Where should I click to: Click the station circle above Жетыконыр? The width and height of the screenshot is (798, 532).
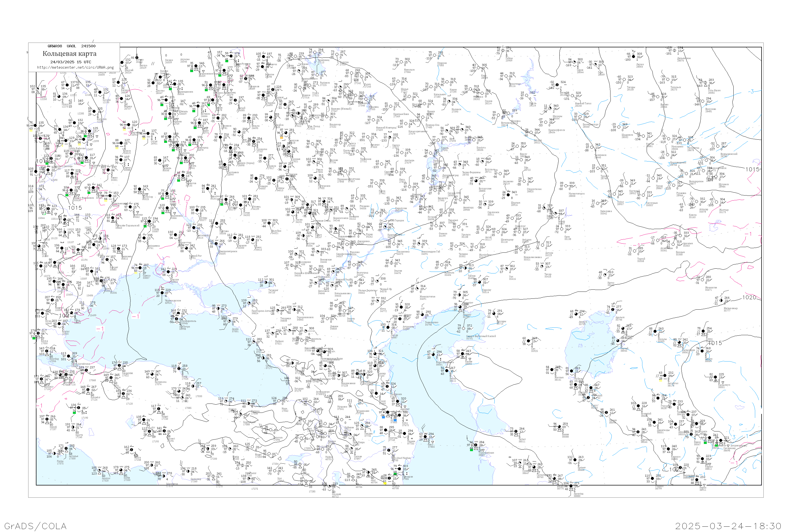click(x=721, y=301)
